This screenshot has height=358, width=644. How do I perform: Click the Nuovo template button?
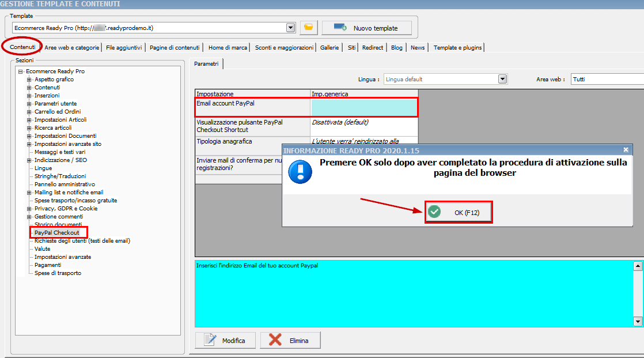pos(367,28)
